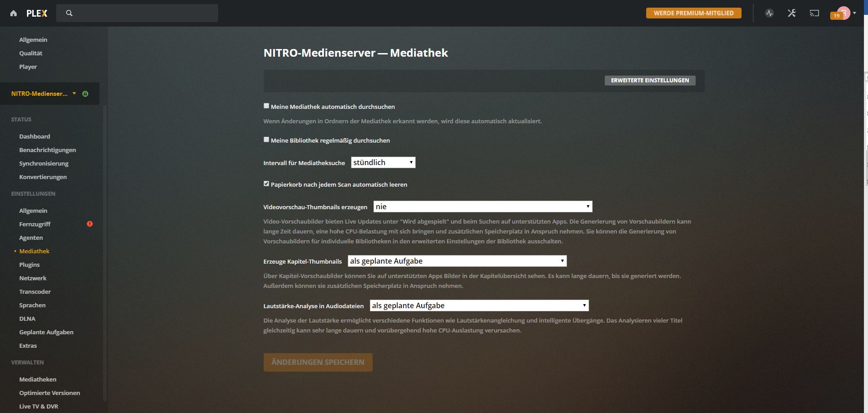Open Extras settings
The width and height of the screenshot is (868, 413).
coord(28,346)
